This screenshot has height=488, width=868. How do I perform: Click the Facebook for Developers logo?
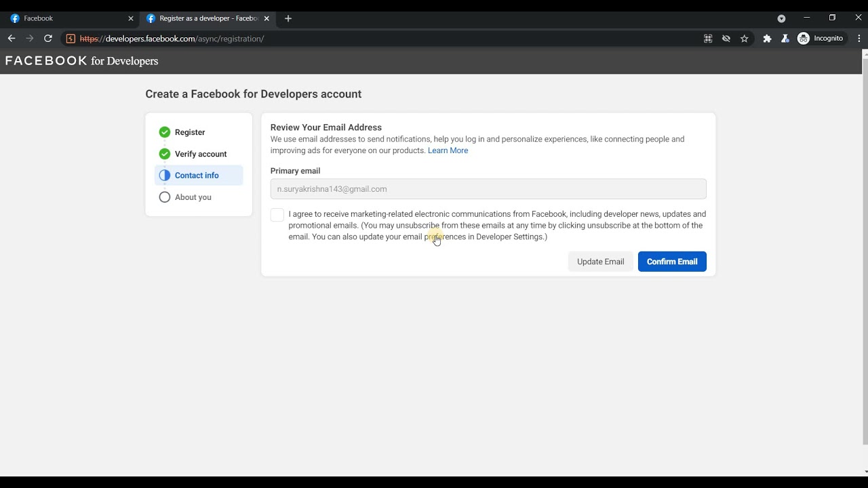pyautogui.click(x=81, y=61)
